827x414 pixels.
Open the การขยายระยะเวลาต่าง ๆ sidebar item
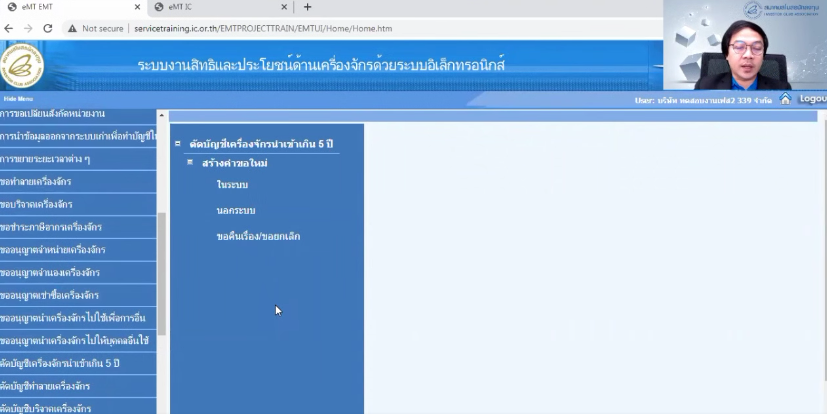[78, 159]
